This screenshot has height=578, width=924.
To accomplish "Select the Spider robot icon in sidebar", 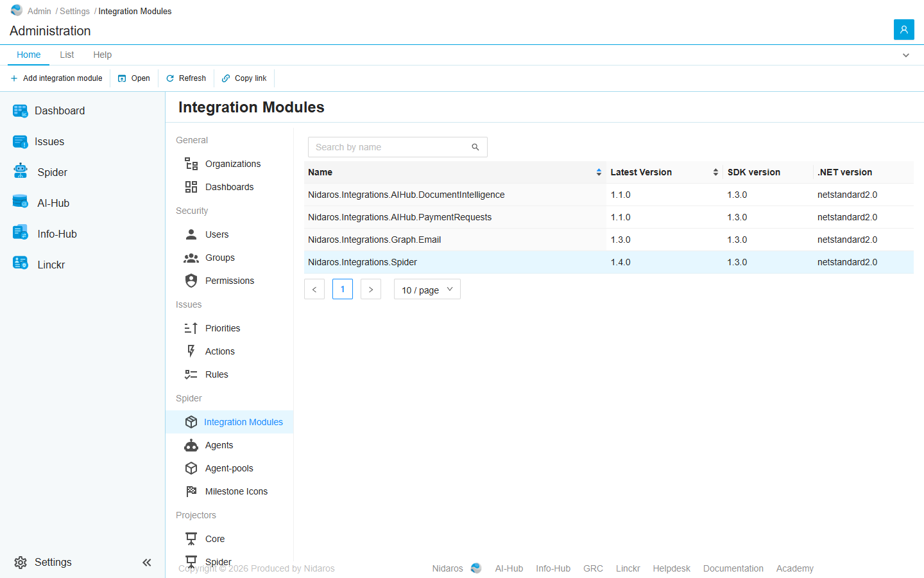I will tap(21, 171).
